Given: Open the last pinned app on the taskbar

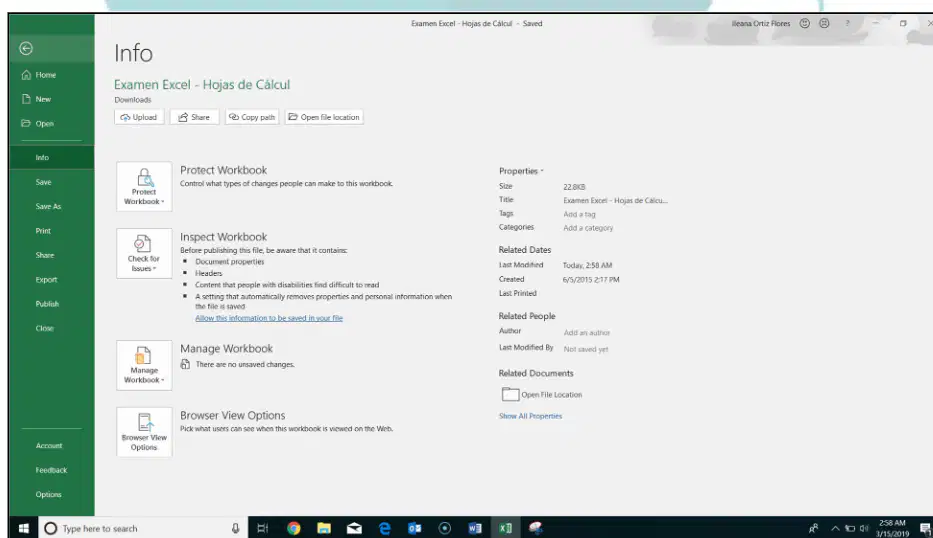Looking at the screenshot, I should [536, 528].
